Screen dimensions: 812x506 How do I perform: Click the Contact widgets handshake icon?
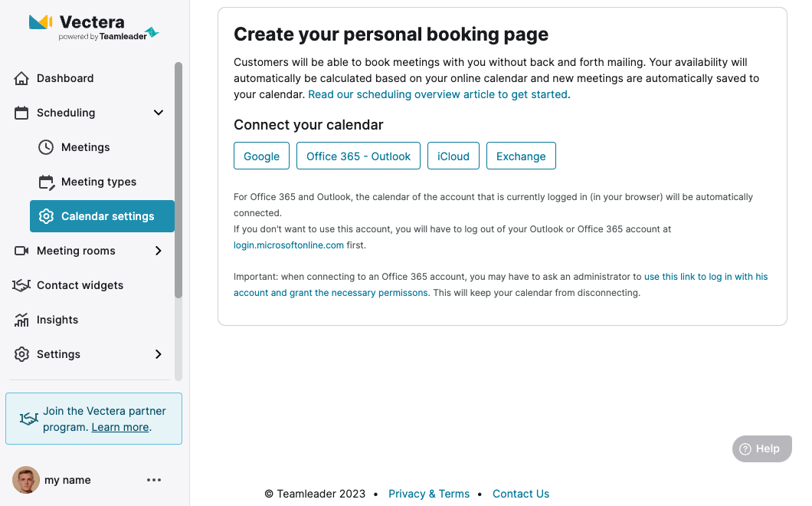(x=21, y=285)
